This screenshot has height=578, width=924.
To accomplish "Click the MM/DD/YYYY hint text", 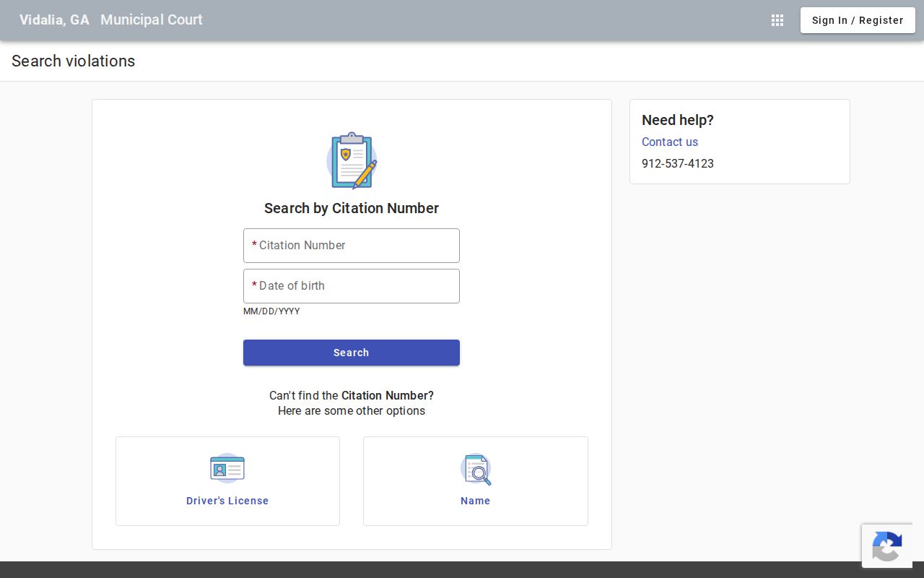I will (x=271, y=311).
